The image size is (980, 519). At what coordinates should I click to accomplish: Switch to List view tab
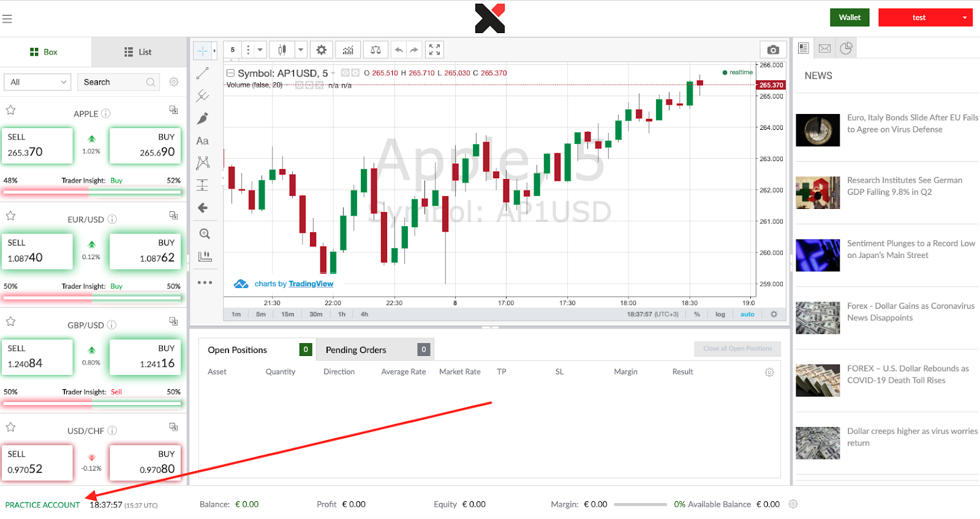(x=140, y=52)
